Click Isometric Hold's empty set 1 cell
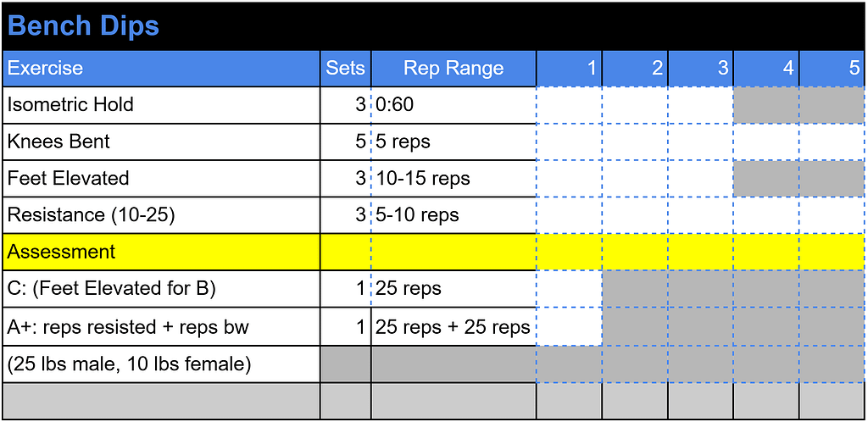The height and width of the screenshot is (422, 868). point(570,105)
